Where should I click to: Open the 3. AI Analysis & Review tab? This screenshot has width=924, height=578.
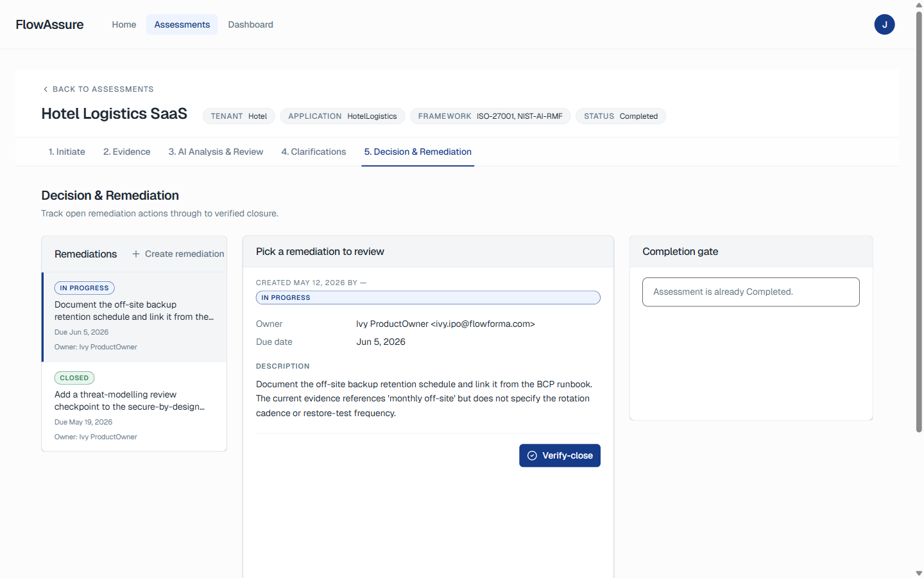(x=216, y=152)
